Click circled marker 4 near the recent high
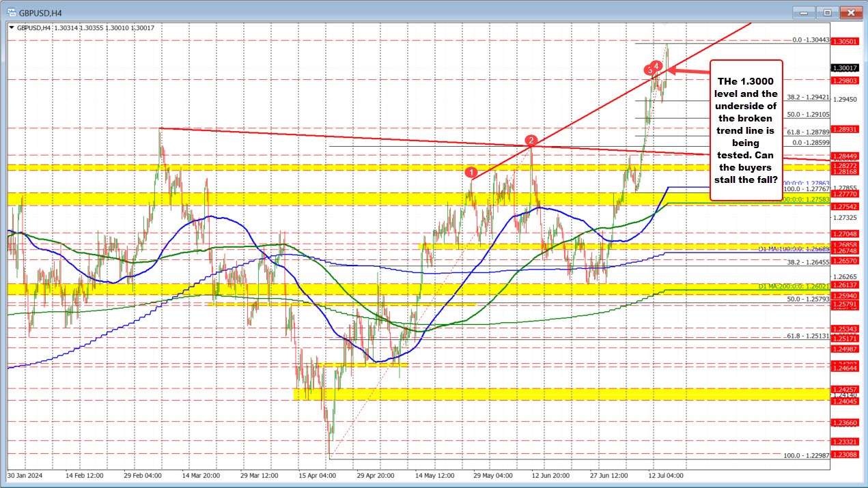Image resolution: width=868 pixels, height=488 pixels. (x=657, y=66)
